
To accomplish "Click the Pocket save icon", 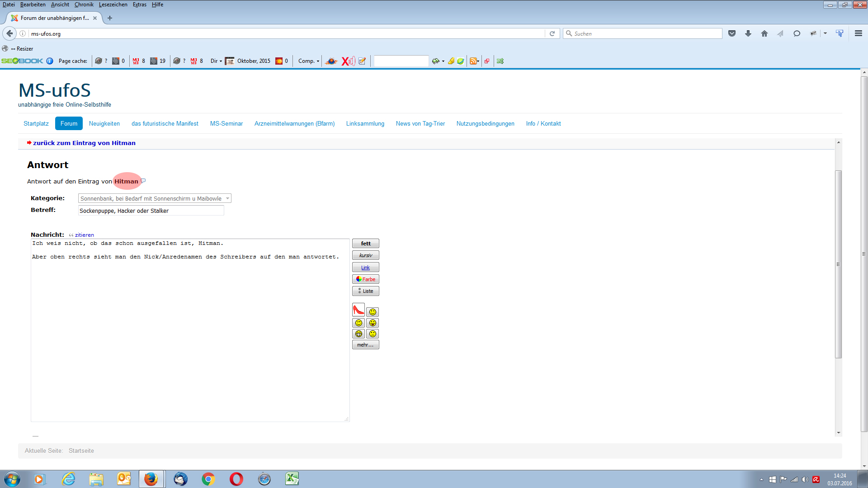I will click(732, 33).
